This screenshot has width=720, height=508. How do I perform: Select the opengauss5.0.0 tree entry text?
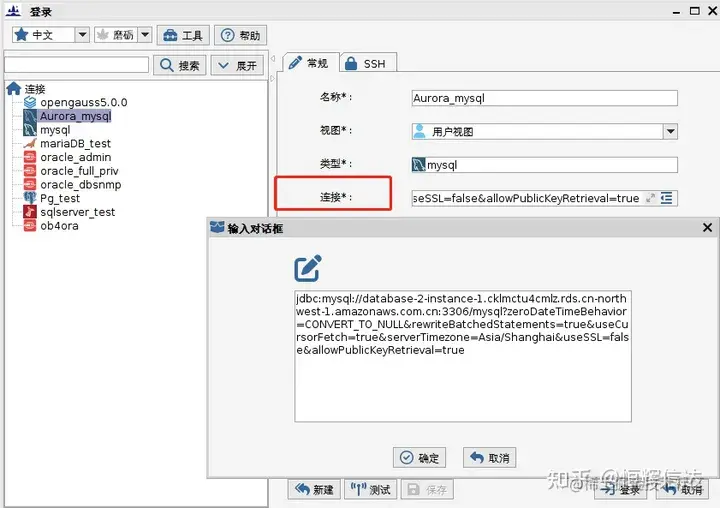point(84,102)
